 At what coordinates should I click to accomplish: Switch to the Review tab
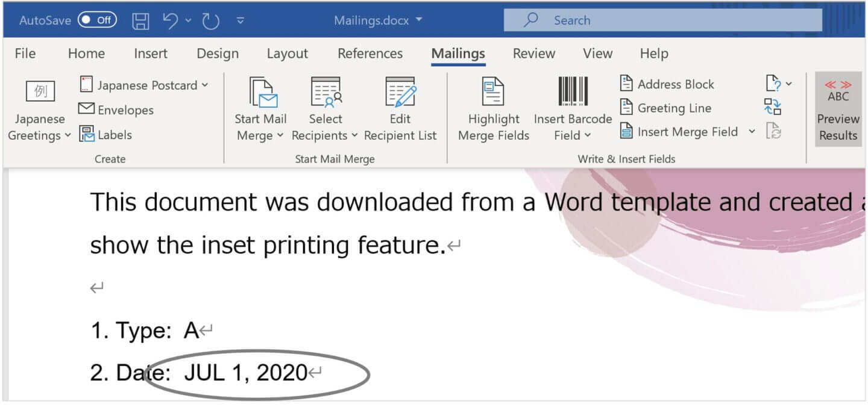coord(533,54)
